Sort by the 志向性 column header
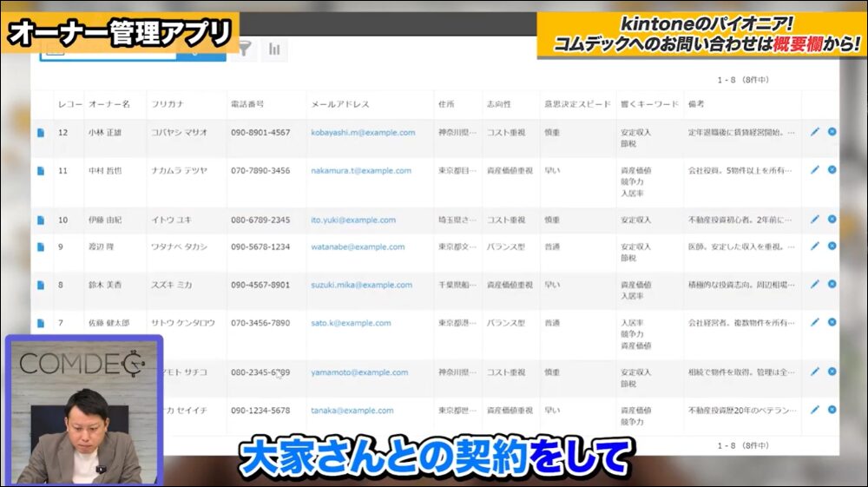868x487 pixels. pyautogui.click(x=499, y=104)
